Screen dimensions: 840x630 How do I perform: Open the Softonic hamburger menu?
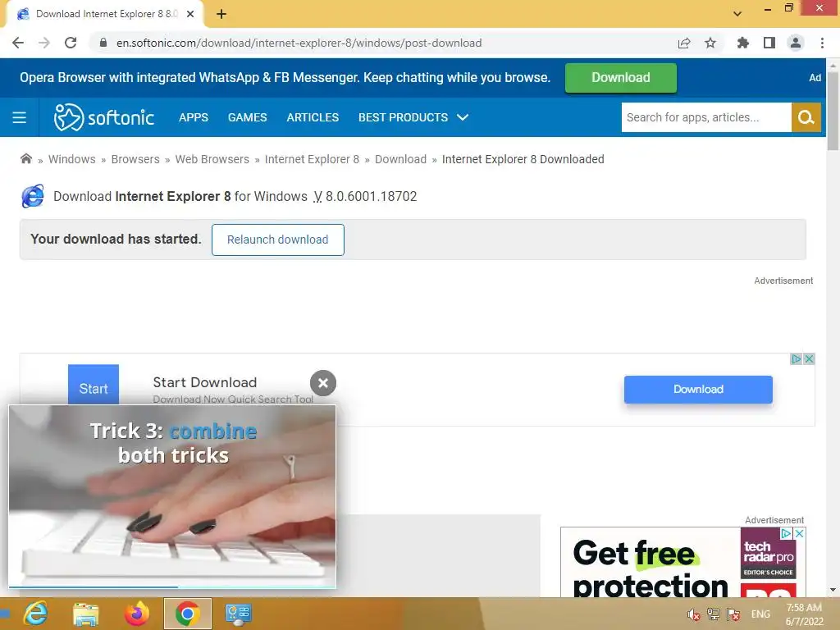tap(20, 117)
